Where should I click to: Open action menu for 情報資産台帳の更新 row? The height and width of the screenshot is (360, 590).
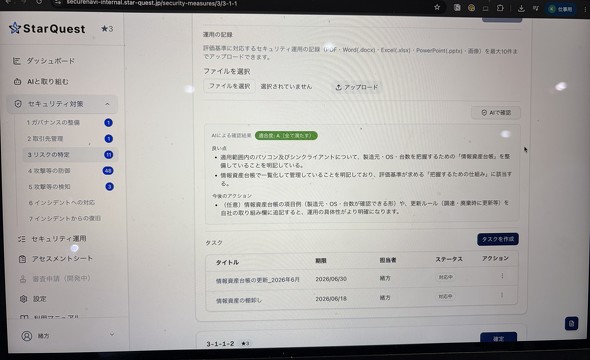coord(502,276)
